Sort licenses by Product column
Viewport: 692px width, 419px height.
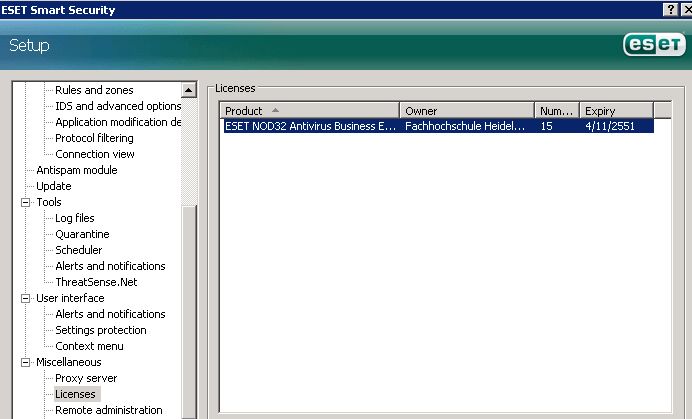coord(309,110)
